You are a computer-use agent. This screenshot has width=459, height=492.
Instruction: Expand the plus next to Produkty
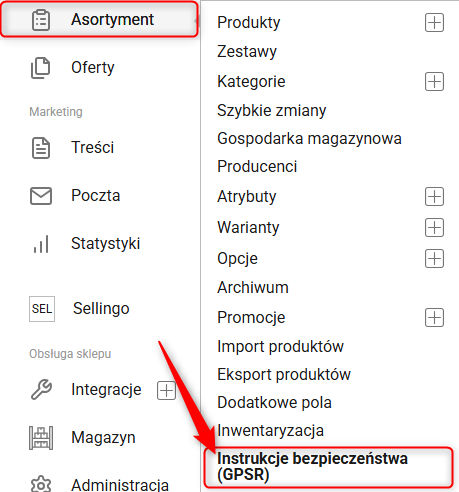(434, 23)
